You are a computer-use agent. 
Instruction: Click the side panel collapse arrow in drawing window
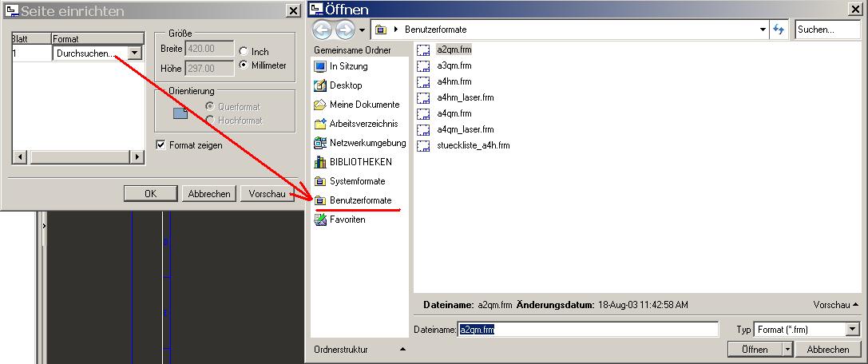click(44, 226)
